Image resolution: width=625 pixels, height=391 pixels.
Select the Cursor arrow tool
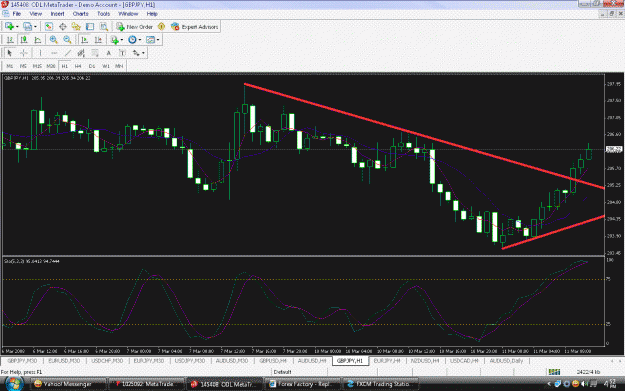10,53
